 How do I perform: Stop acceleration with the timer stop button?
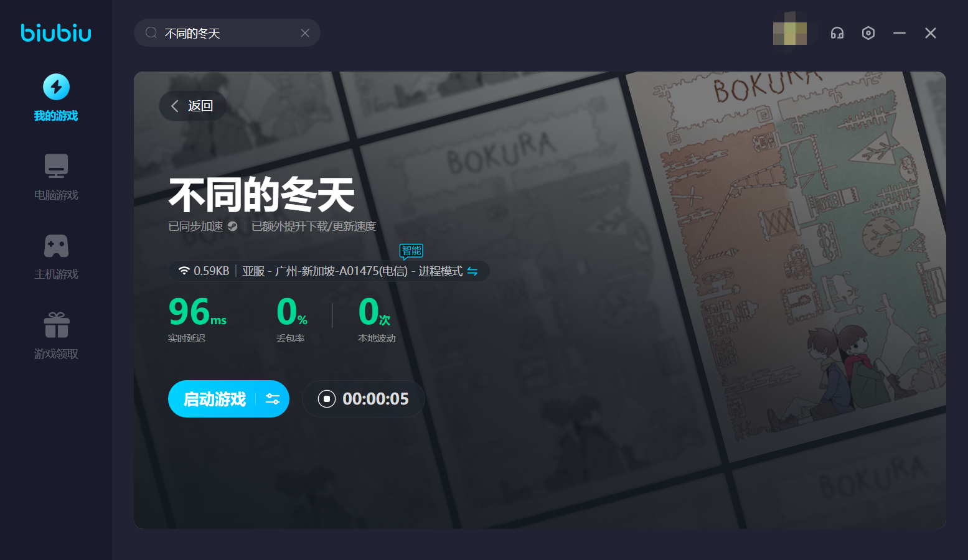tap(327, 399)
